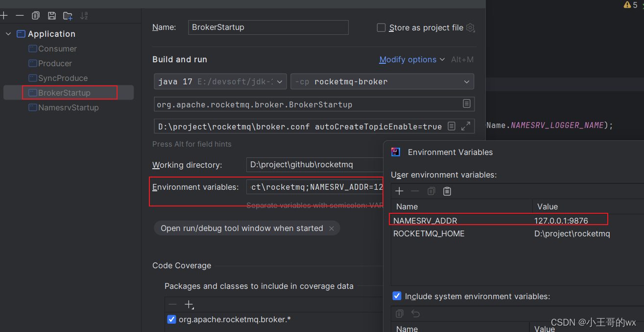Click the list icon in program arguments field
This screenshot has width=644, height=332.
point(452,126)
